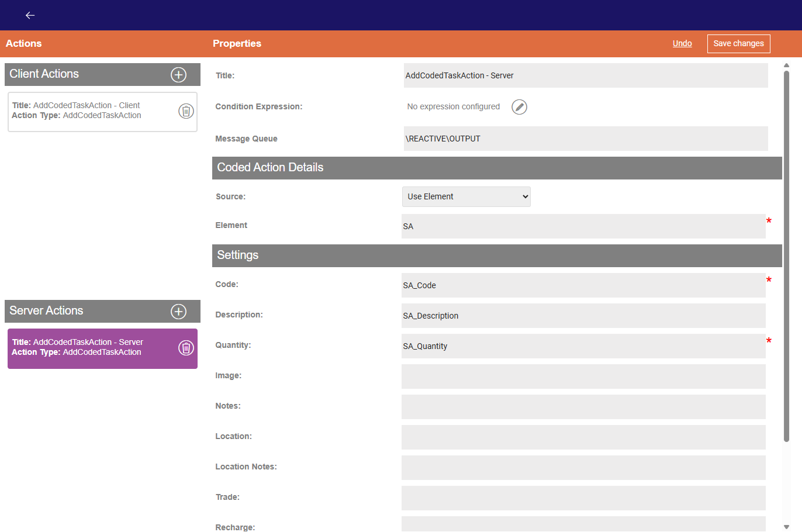
Task: Edit the Condition Expression with pencil icon
Action: coord(519,107)
